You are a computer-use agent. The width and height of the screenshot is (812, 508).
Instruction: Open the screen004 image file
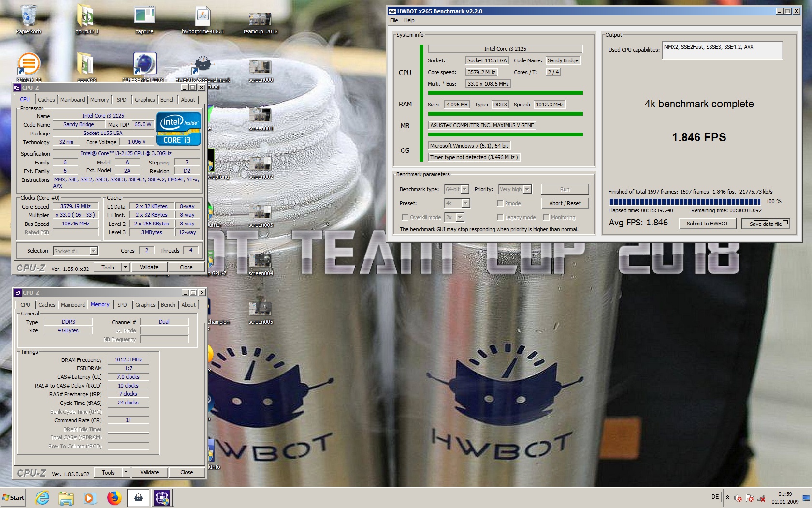(261, 264)
